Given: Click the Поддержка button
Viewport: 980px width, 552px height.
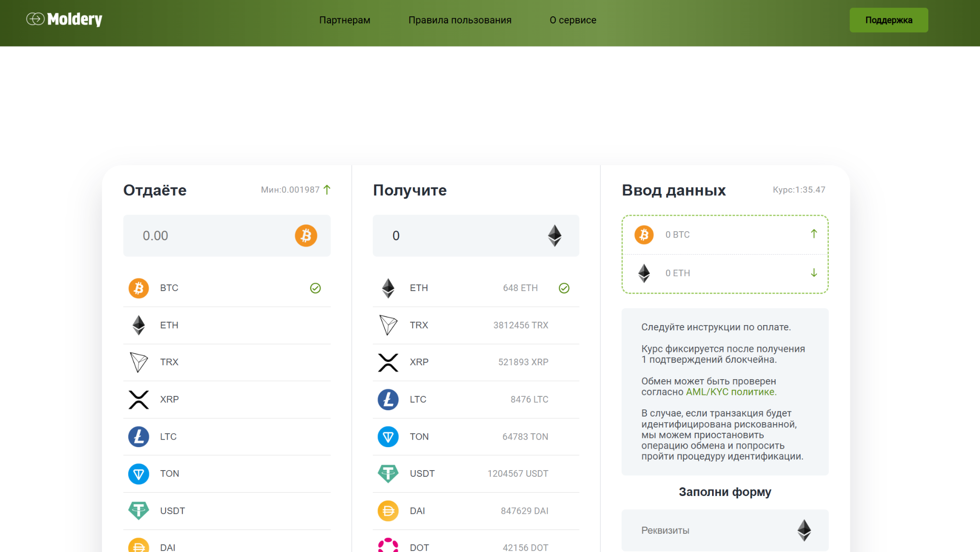Looking at the screenshot, I should coord(889,20).
